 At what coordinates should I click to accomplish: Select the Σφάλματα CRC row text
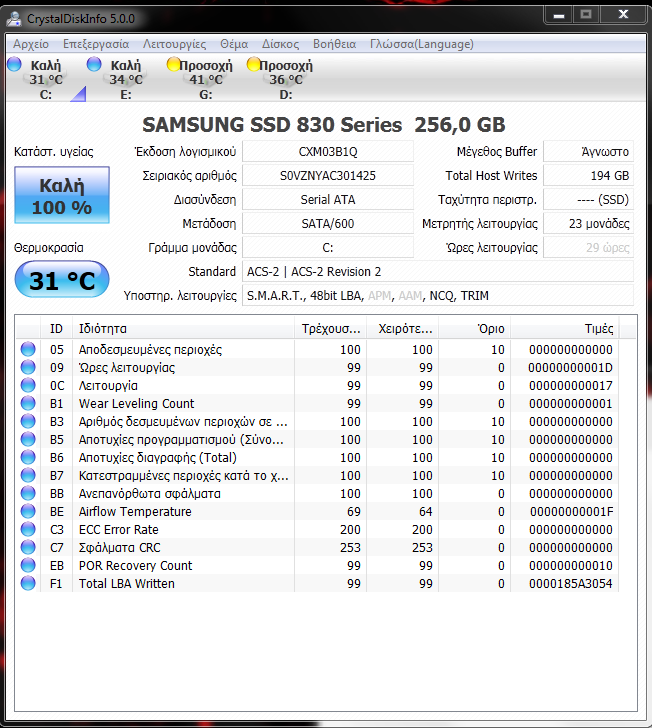120,547
